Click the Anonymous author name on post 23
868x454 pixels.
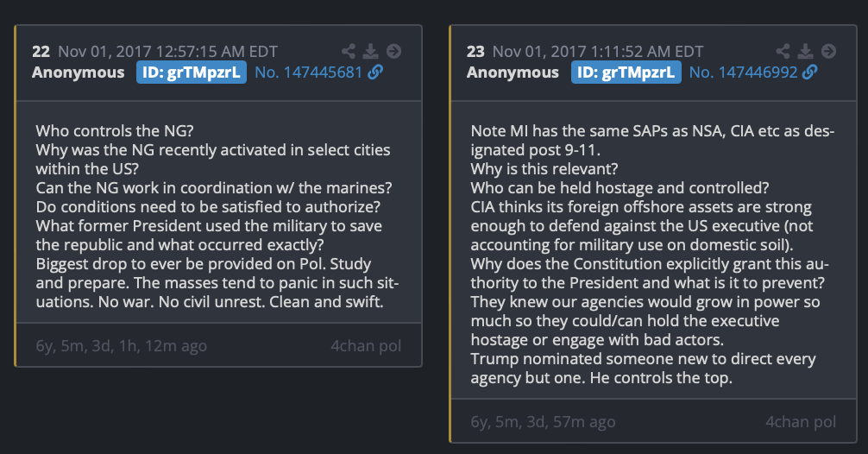tap(513, 73)
